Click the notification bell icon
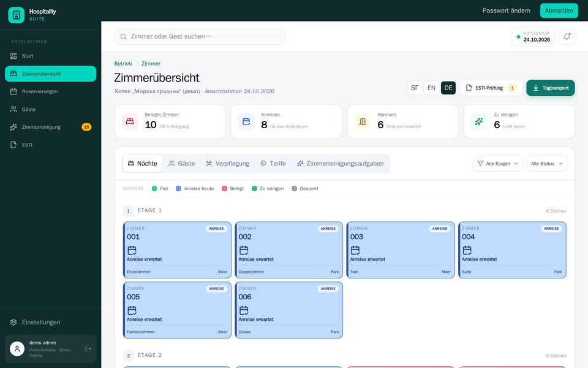 click(567, 37)
